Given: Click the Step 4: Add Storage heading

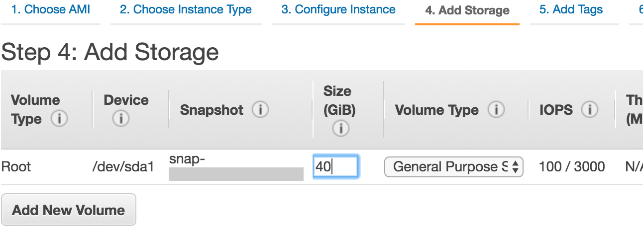Looking at the screenshot, I should click(x=110, y=52).
